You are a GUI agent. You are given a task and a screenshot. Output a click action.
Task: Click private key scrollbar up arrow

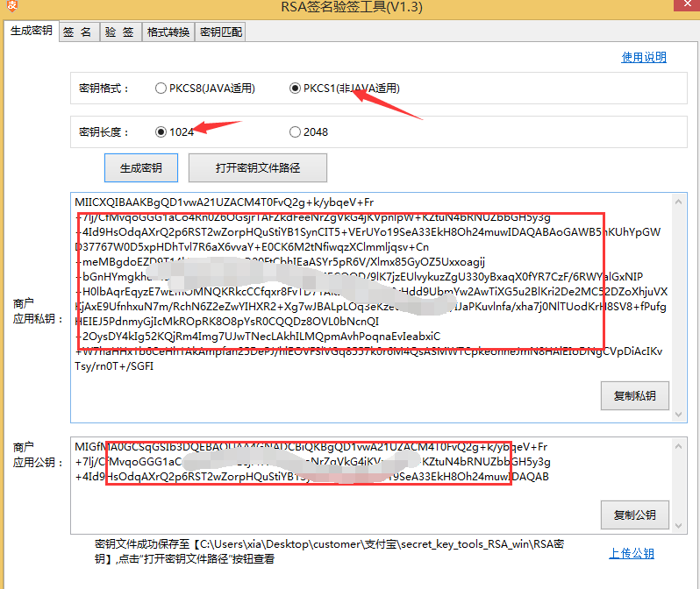click(677, 201)
